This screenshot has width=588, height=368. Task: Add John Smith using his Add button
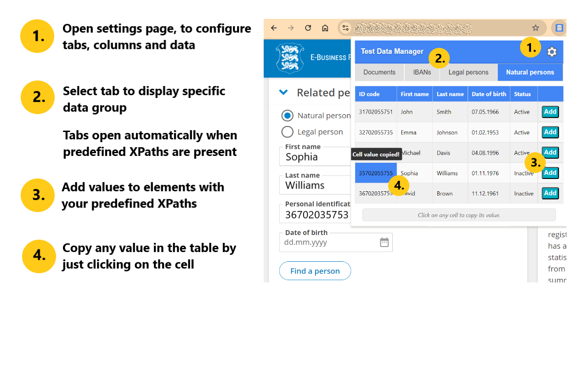550,112
